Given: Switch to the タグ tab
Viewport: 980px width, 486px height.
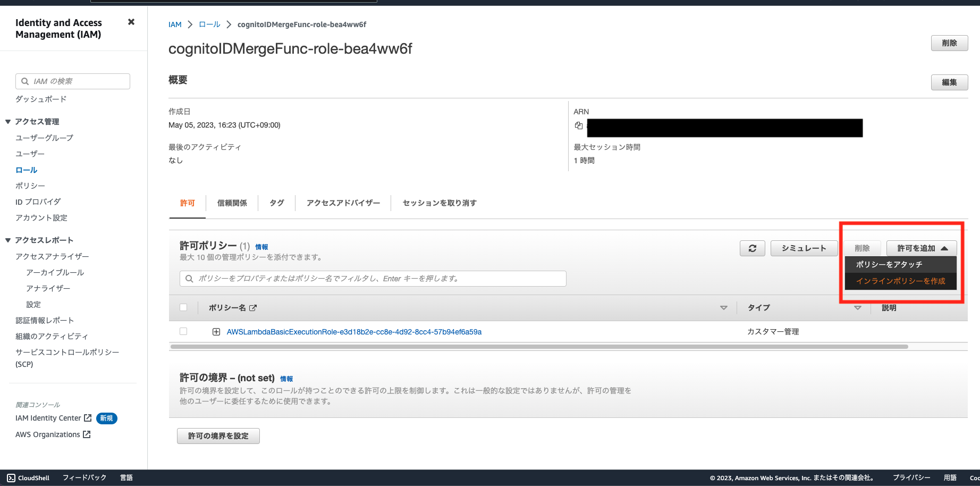Looking at the screenshot, I should tap(277, 203).
